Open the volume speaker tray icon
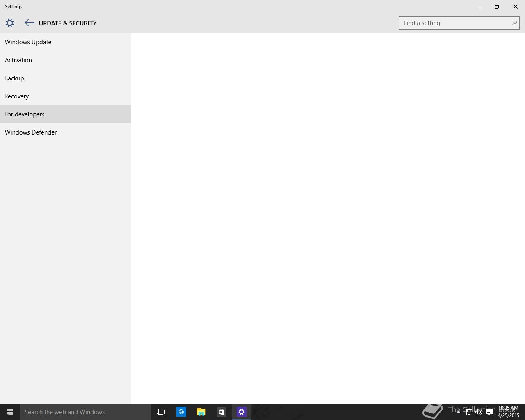Viewport: 525px width, 420px height. (479, 412)
